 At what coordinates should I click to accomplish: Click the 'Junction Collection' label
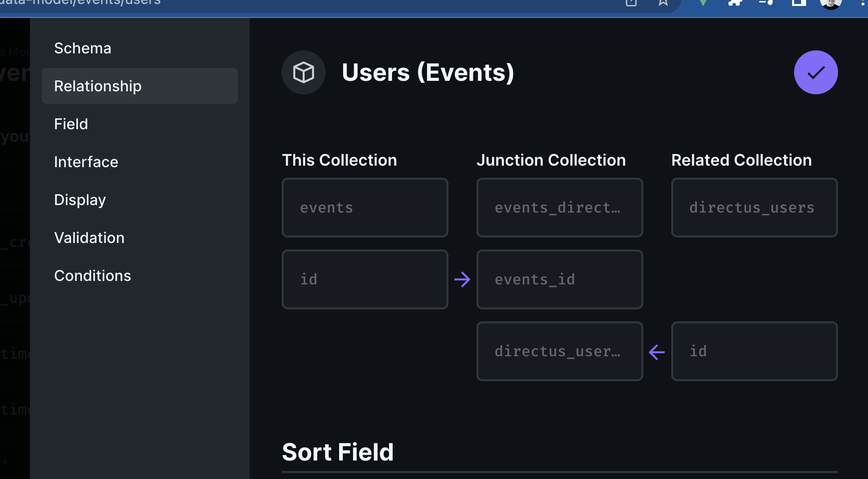pyautogui.click(x=551, y=160)
